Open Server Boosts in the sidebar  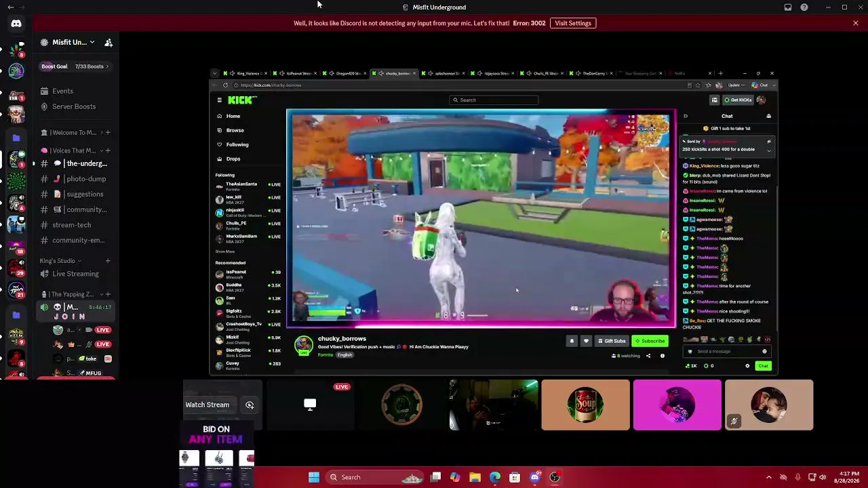tap(74, 106)
